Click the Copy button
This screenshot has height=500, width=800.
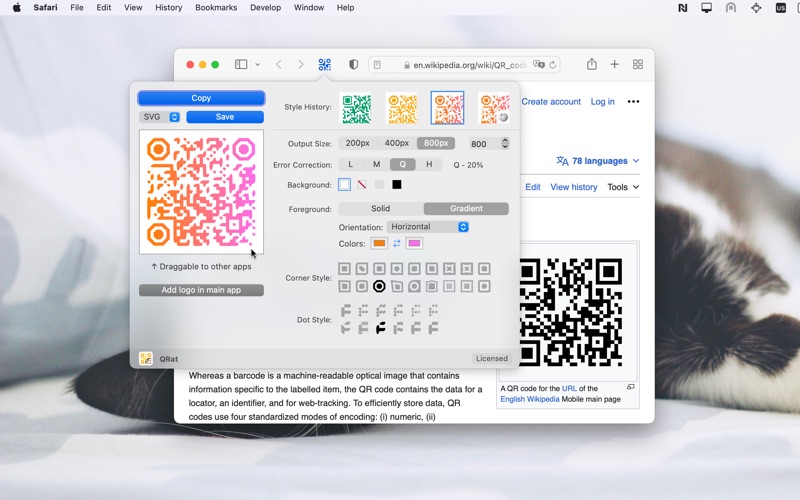click(201, 98)
